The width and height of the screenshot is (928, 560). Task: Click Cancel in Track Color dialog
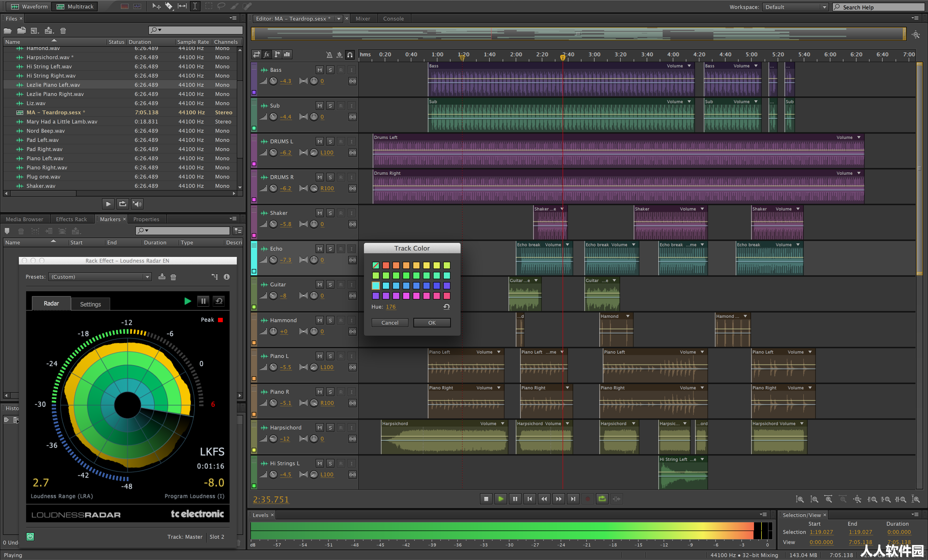pyautogui.click(x=390, y=323)
